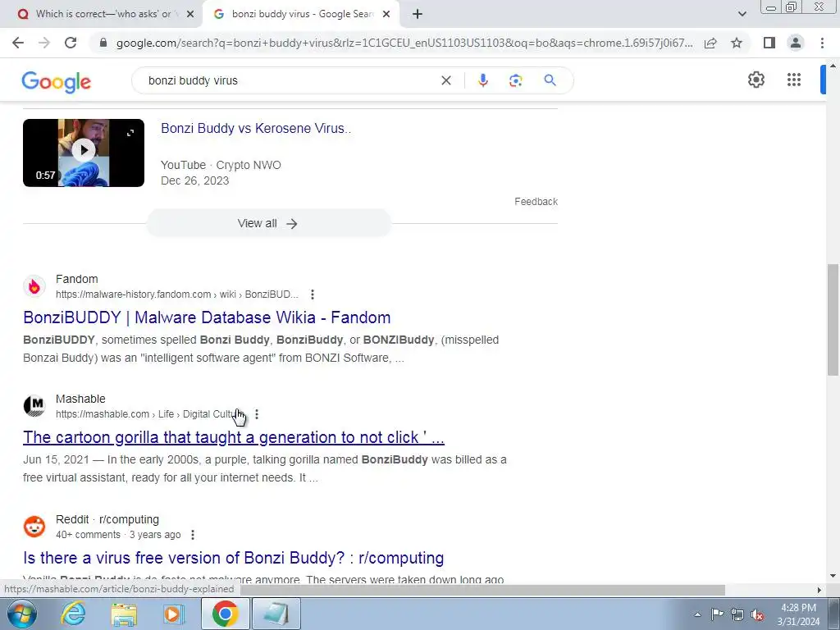The width and height of the screenshot is (840, 630).
Task: Open BonziBUDDY Malware Database Wikia result
Action: pos(207,317)
